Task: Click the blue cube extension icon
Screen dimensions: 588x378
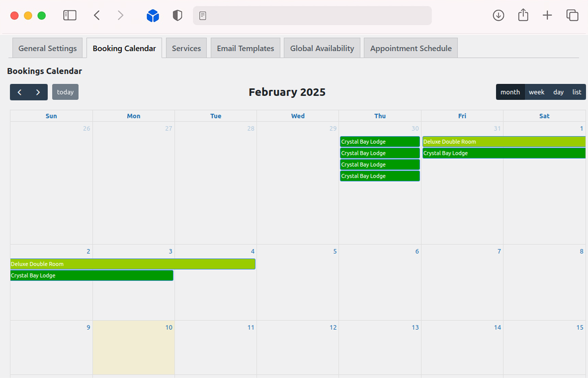Action: 153,16
